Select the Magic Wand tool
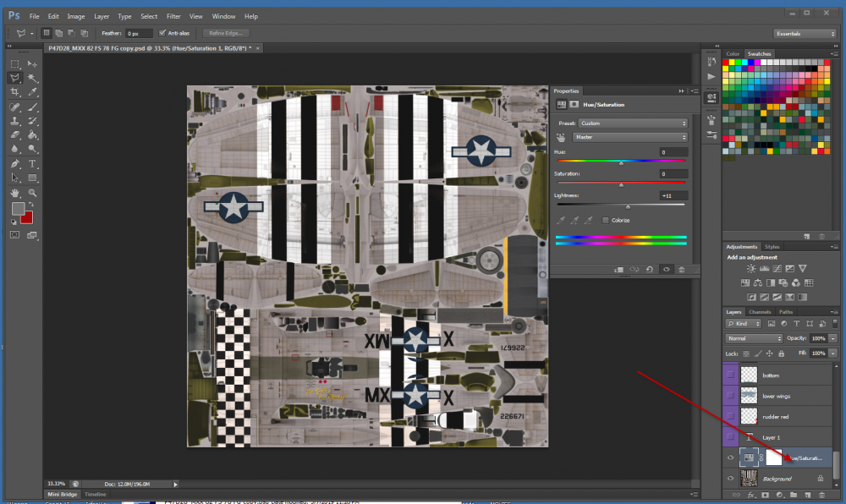Screen dimensions: 846x504 tap(33, 78)
